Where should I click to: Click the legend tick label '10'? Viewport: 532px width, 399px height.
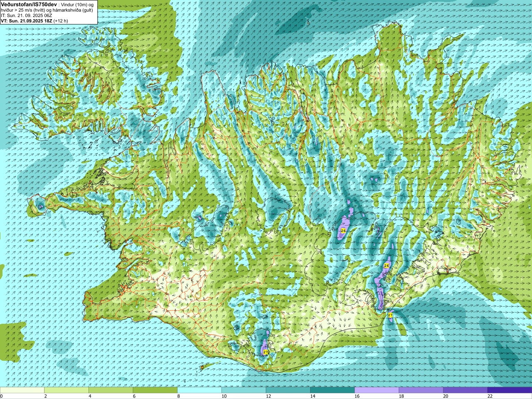click(224, 396)
